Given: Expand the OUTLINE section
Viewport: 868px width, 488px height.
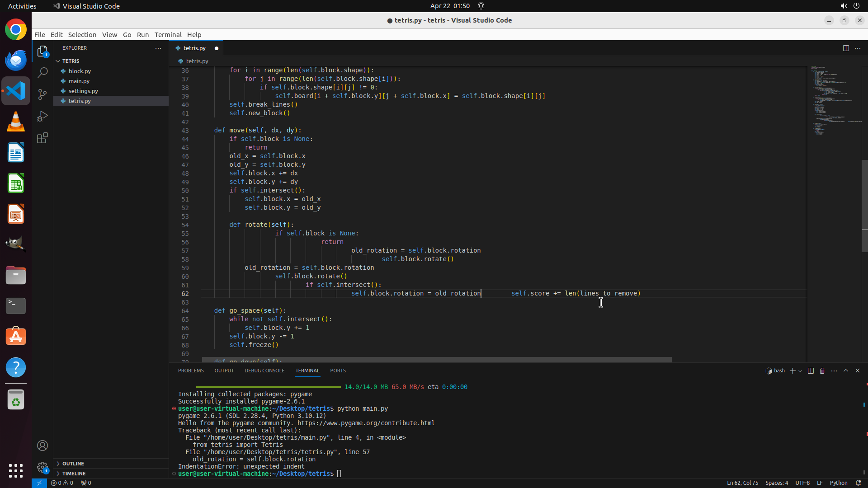Looking at the screenshot, I should tap(73, 464).
